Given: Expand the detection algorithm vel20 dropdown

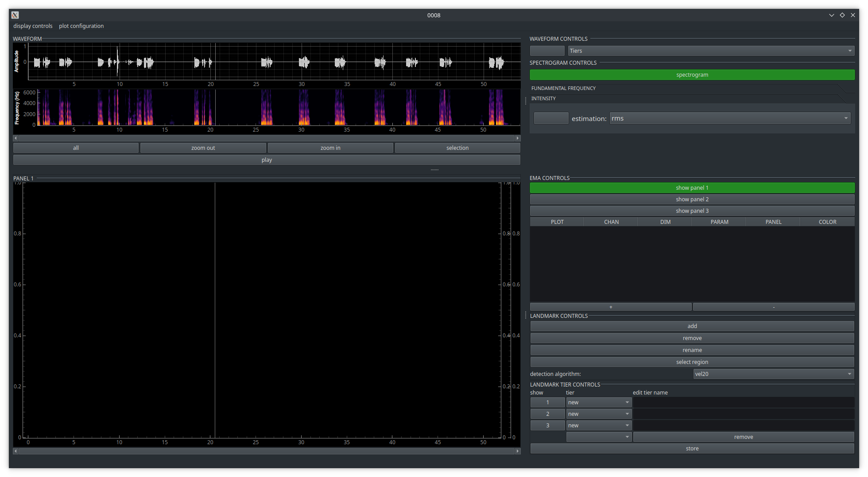Looking at the screenshot, I should pyautogui.click(x=773, y=374).
